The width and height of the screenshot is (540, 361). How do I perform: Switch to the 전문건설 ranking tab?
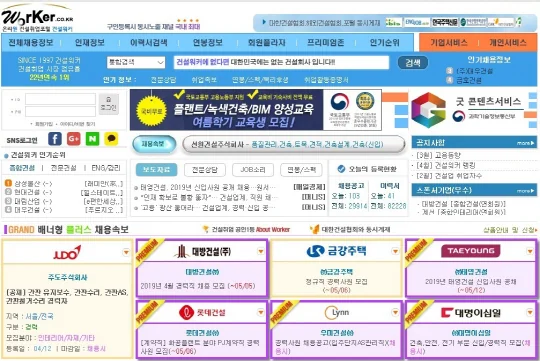[63, 168]
